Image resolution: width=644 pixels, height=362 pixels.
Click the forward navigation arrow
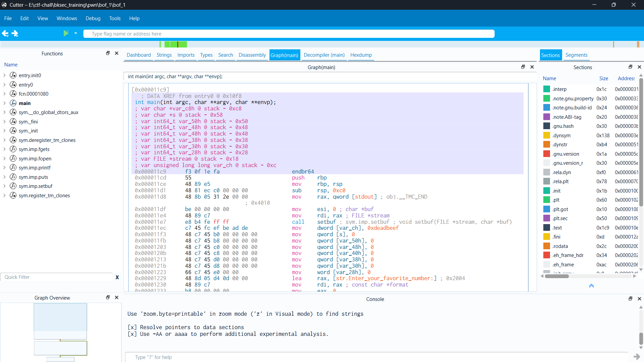[15, 34]
